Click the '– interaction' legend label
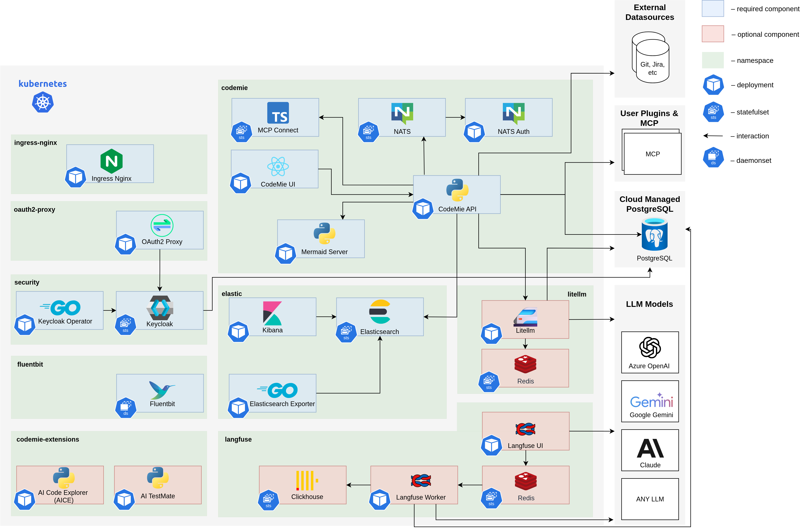The width and height of the screenshot is (804, 532). pos(750,136)
